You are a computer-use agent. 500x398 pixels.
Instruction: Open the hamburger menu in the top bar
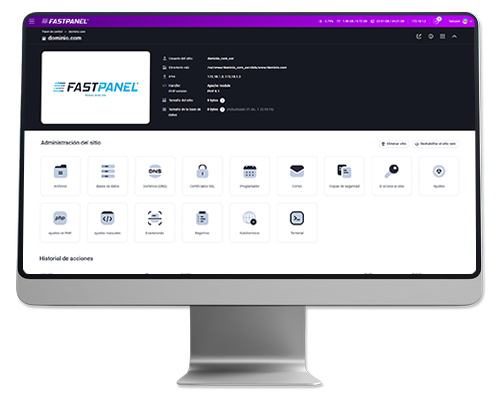click(32, 21)
